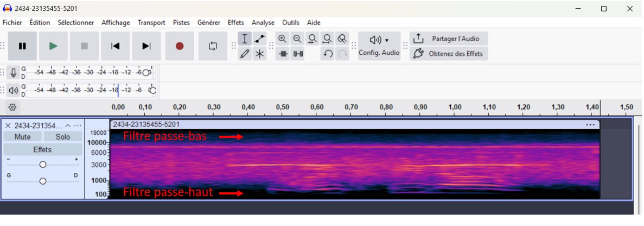Click Obtenez des Effets button
Screen dimensions: 644x226
449,53
